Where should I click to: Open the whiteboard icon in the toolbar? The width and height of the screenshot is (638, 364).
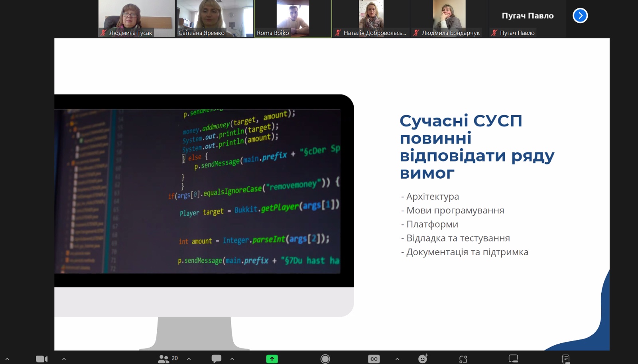click(x=513, y=359)
